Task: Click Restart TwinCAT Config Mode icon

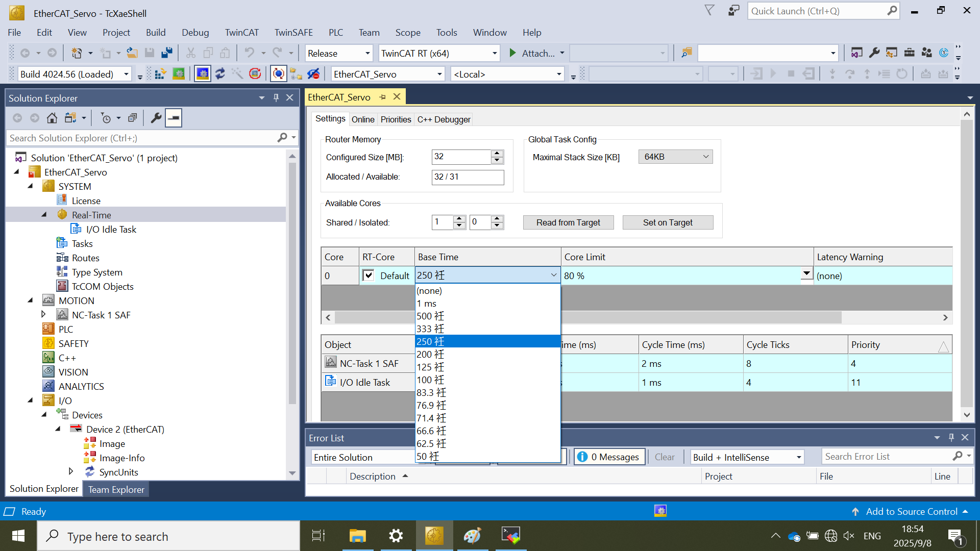Action: click(203, 74)
